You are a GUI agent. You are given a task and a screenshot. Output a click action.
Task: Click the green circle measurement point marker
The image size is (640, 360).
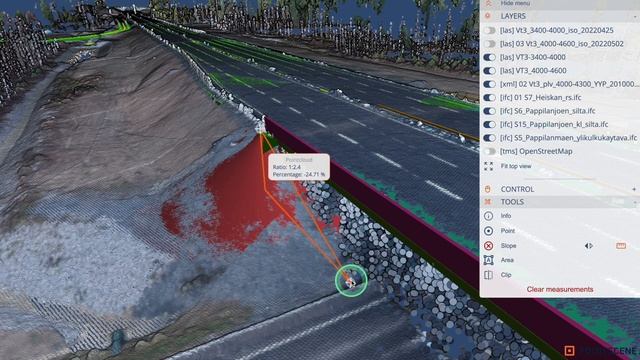[351, 280]
